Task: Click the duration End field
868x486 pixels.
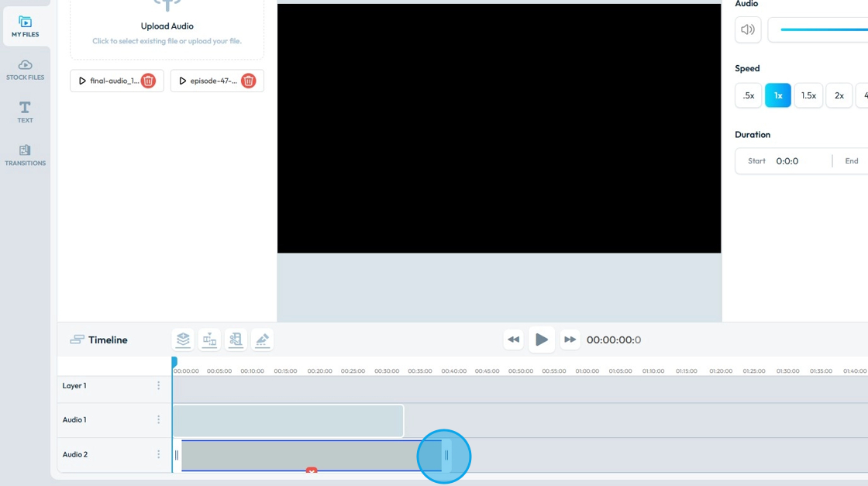Action: (x=852, y=161)
